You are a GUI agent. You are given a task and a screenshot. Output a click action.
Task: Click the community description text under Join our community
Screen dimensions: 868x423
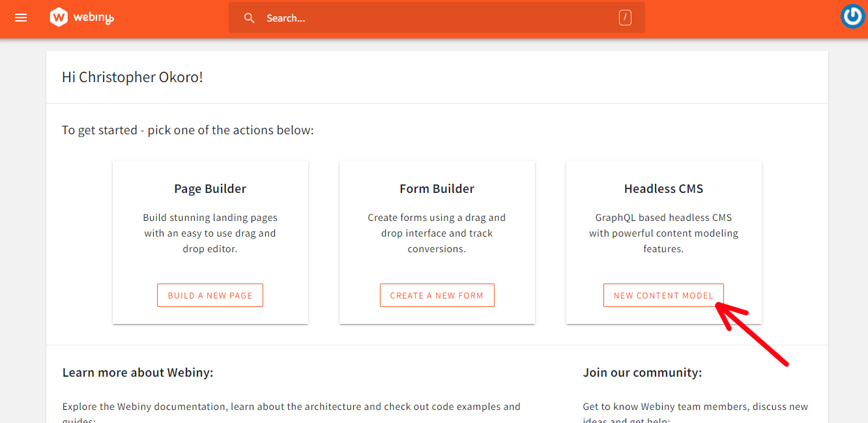point(695,406)
